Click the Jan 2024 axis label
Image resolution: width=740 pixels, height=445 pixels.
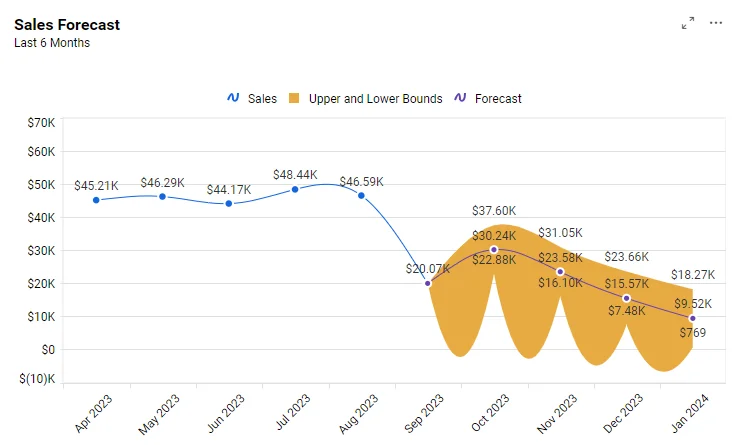690,413
